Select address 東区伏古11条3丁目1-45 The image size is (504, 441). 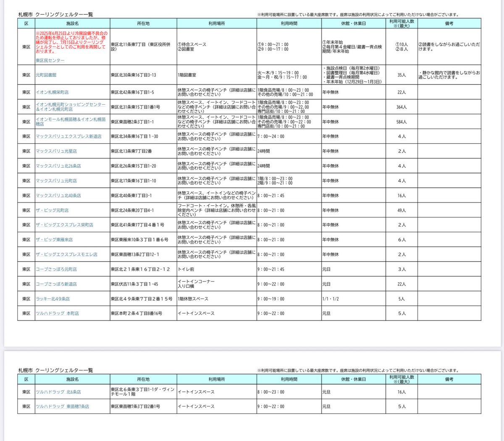click(134, 284)
